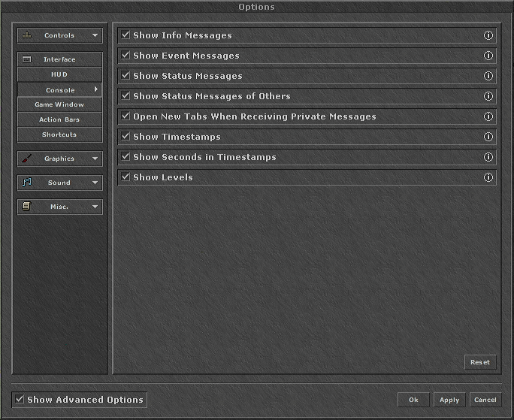Select the Console settings page
This screenshot has width=514, height=420.
click(59, 90)
